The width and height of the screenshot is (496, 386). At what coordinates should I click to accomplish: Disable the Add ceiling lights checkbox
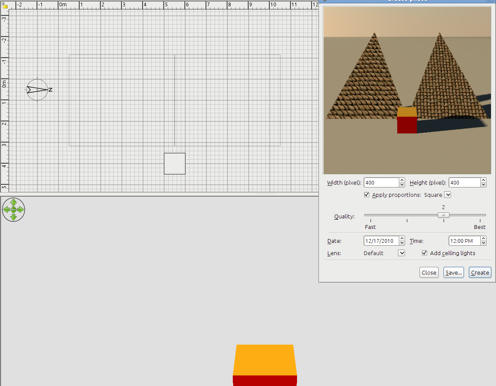pyautogui.click(x=424, y=253)
